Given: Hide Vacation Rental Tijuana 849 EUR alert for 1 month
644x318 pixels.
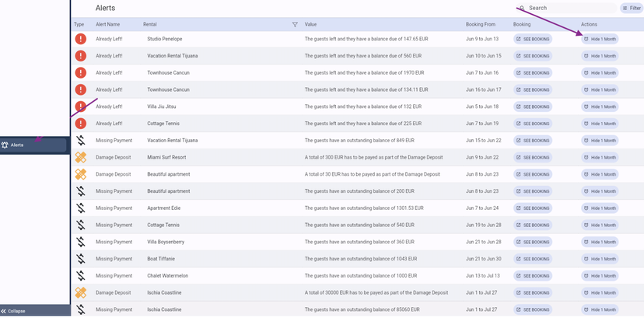Looking at the screenshot, I should click(600, 140).
